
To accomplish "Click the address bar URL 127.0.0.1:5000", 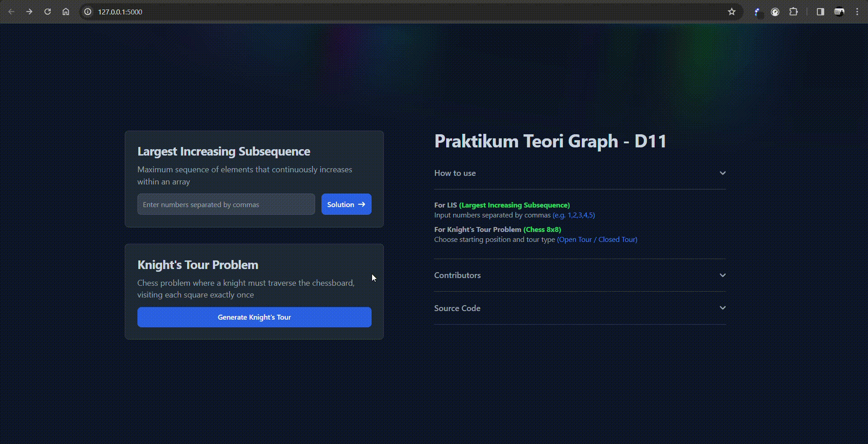I will [x=120, y=12].
